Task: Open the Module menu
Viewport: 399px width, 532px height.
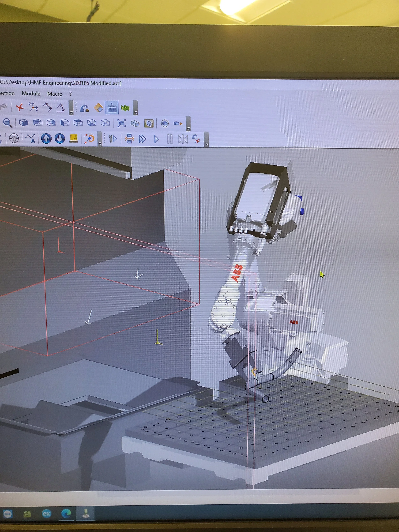Action: pos(31,94)
